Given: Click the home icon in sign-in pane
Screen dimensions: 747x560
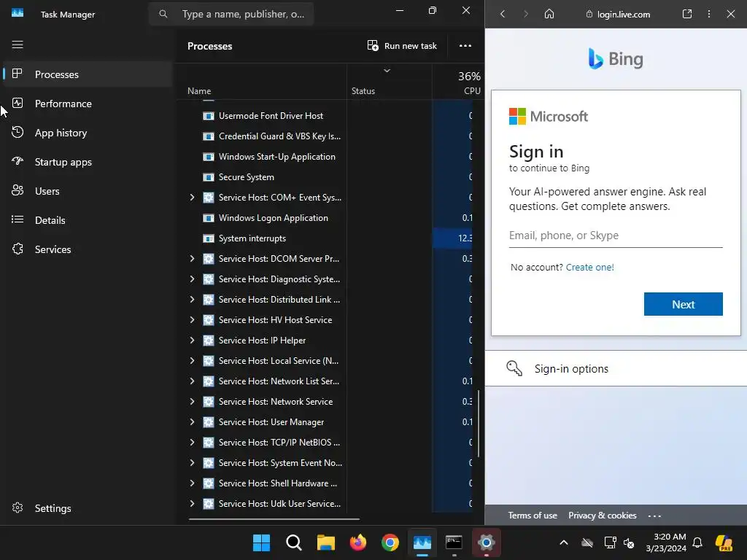Looking at the screenshot, I should 549,14.
